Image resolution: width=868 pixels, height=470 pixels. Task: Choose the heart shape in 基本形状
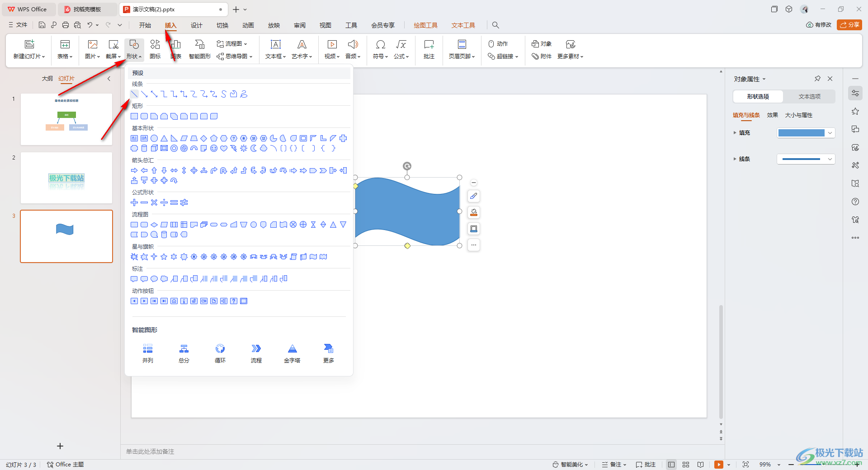coord(224,148)
